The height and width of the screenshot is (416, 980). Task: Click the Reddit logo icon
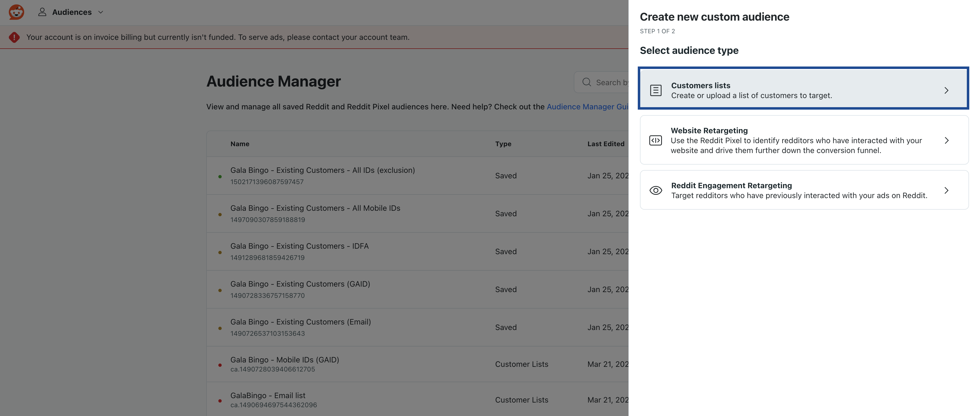16,12
